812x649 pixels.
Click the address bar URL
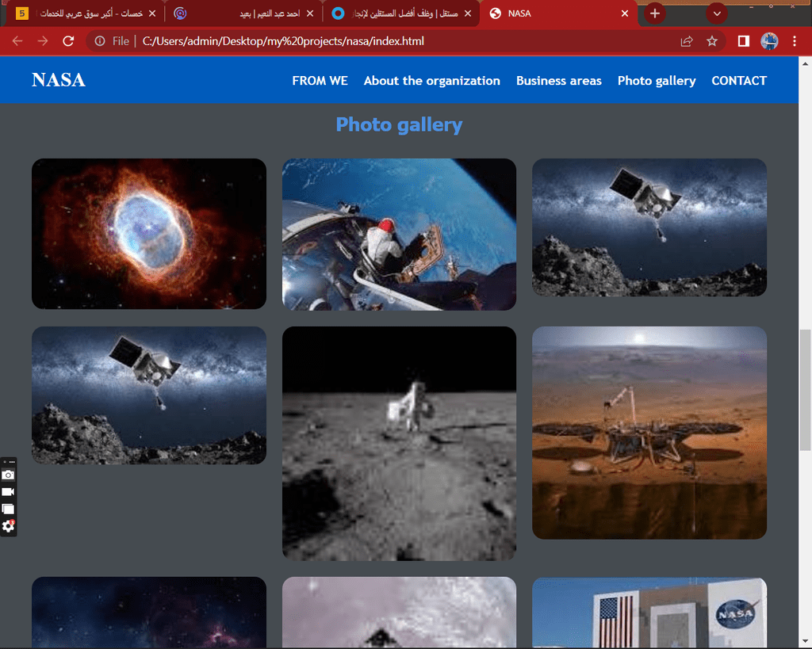point(283,41)
